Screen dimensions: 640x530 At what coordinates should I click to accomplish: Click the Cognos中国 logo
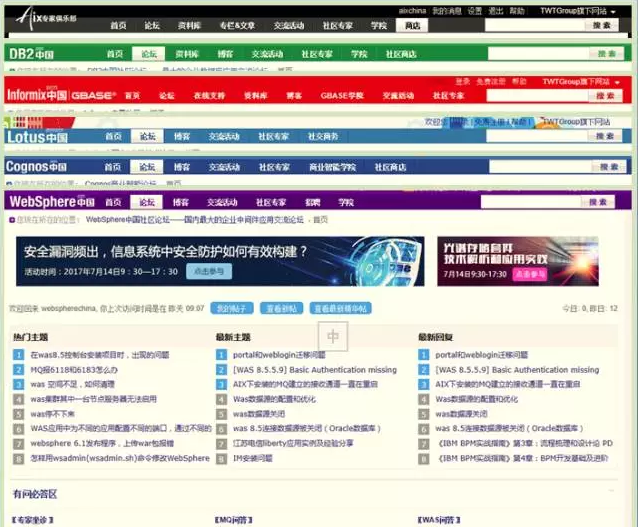(x=36, y=167)
